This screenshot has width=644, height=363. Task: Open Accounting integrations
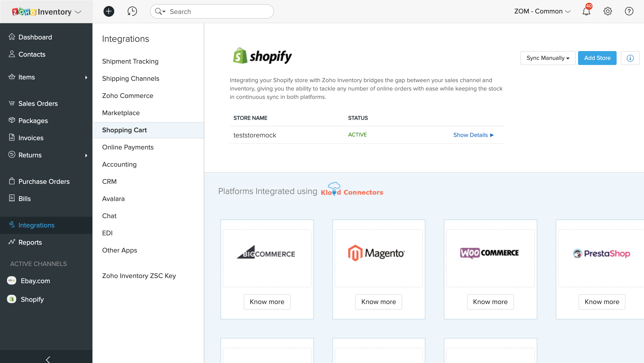coord(119,164)
